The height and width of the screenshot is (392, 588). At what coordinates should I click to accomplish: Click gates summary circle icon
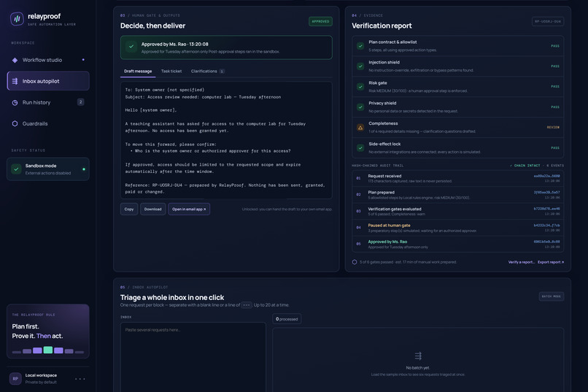click(355, 262)
